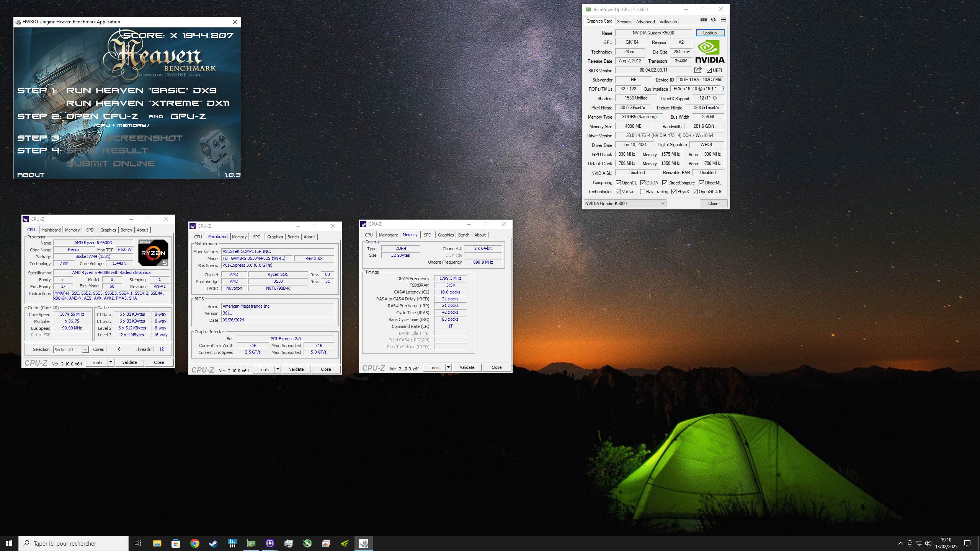This screenshot has width=980, height=551.
Task: Open Steam from the taskbar
Action: pos(214,543)
